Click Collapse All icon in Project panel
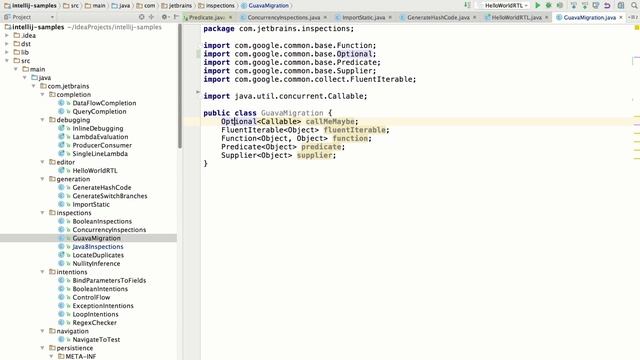640x360 pixels. 151,17
